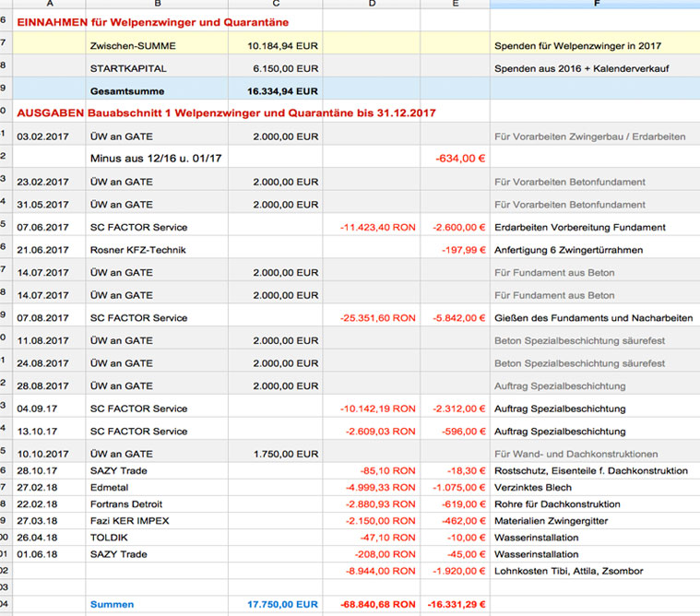Click the date cell 13.10.17
This screenshot has height=616, width=700.
click(x=49, y=429)
